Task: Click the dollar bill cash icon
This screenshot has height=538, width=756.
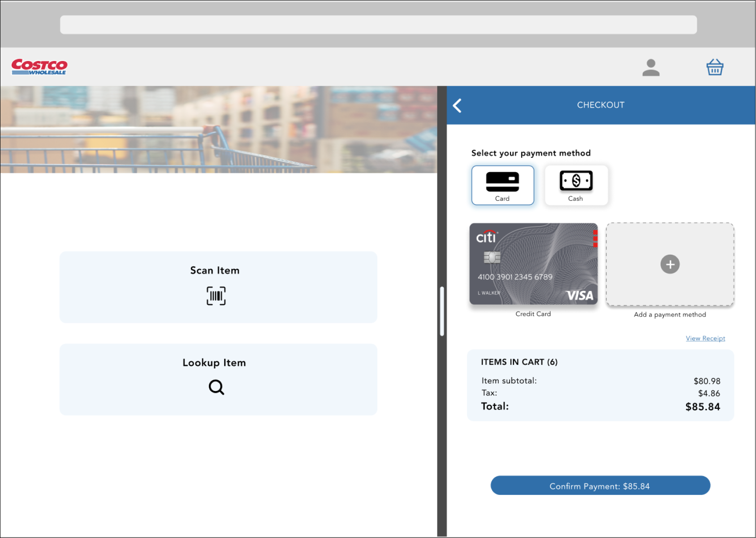Action: [576, 181]
